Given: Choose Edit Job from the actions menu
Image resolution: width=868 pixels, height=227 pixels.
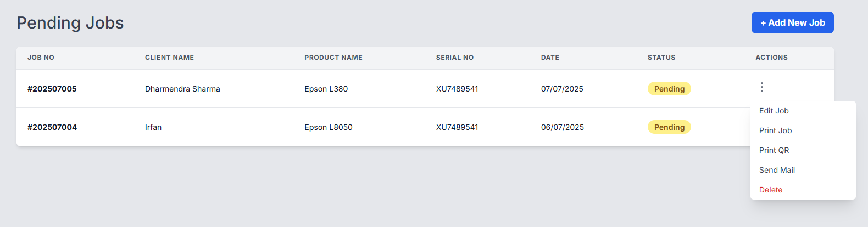Looking at the screenshot, I should pyautogui.click(x=774, y=111).
